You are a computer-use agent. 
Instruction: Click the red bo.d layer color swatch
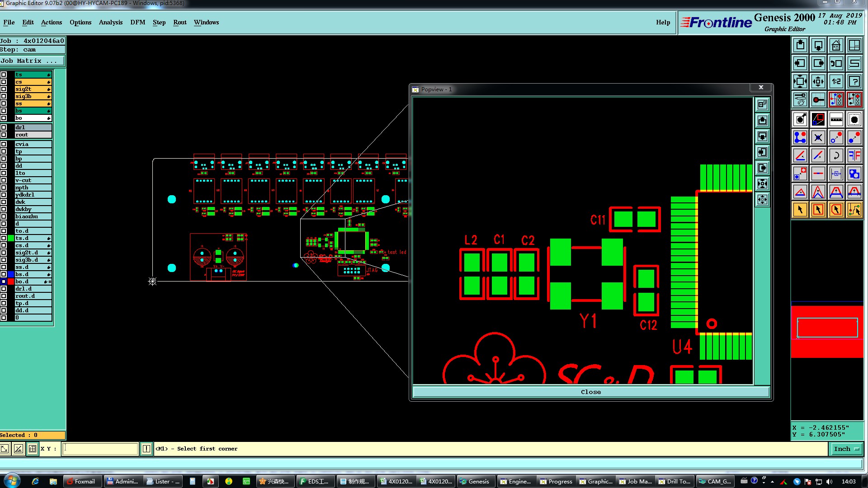[x=11, y=282]
